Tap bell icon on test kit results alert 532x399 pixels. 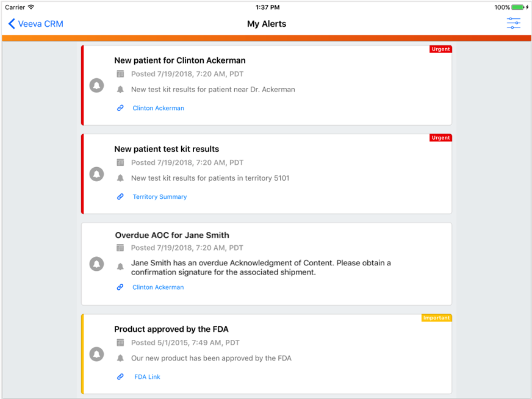(96, 174)
